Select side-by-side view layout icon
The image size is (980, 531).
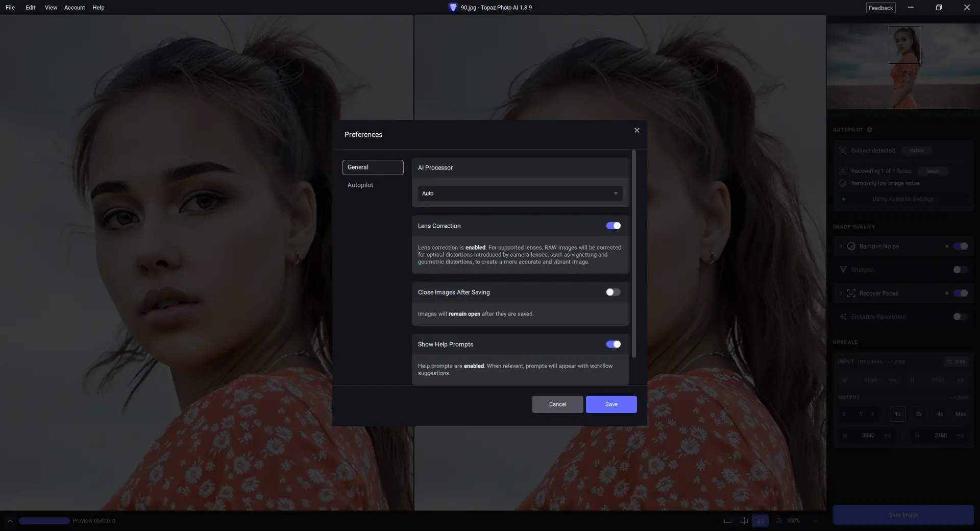tap(761, 521)
